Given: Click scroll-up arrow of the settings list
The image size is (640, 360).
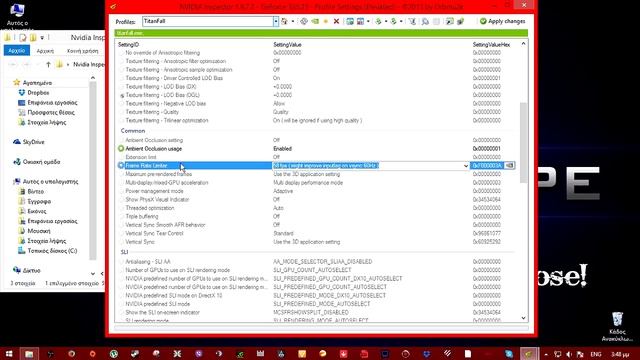Looking at the screenshot, I should click(523, 44).
